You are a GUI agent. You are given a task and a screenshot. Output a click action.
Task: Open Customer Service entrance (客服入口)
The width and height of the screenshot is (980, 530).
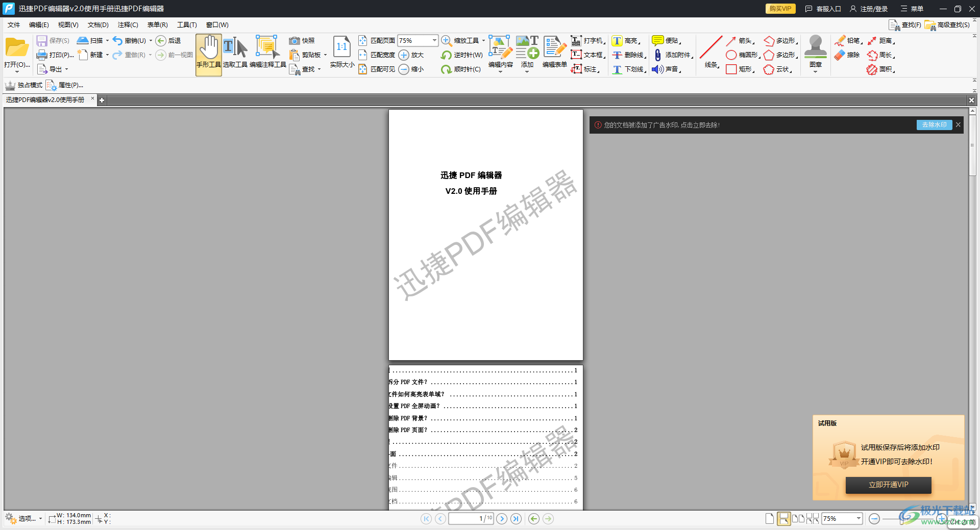click(x=823, y=9)
